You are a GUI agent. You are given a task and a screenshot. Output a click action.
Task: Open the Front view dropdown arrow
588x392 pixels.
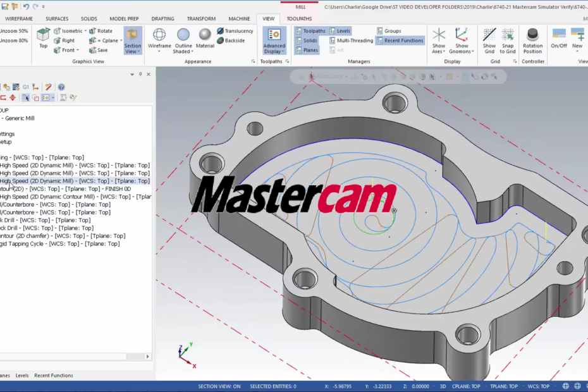78,50
